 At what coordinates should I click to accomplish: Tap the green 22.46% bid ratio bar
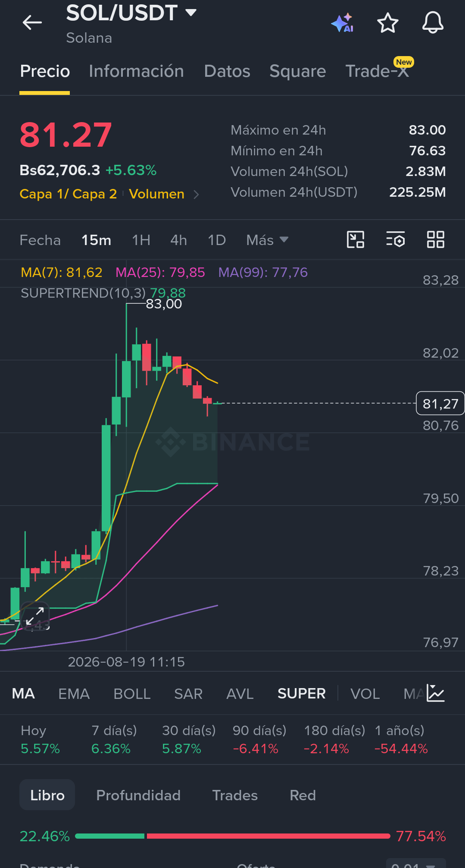pos(110,836)
